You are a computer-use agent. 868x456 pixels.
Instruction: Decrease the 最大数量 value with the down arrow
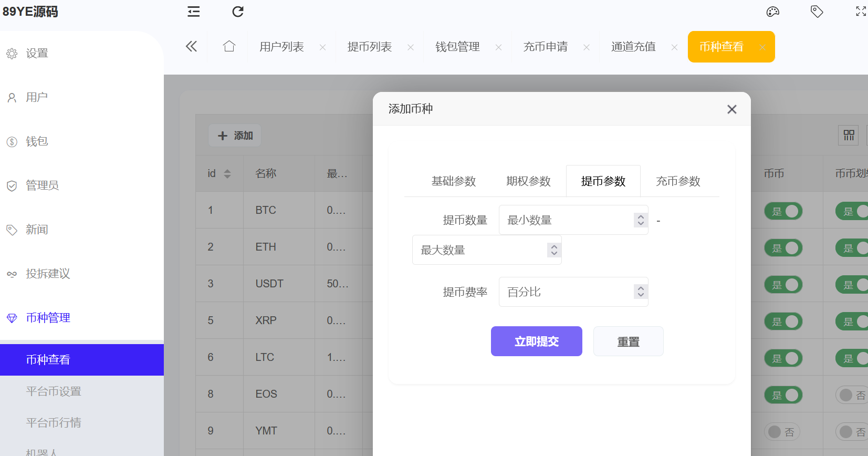[554, 254]
